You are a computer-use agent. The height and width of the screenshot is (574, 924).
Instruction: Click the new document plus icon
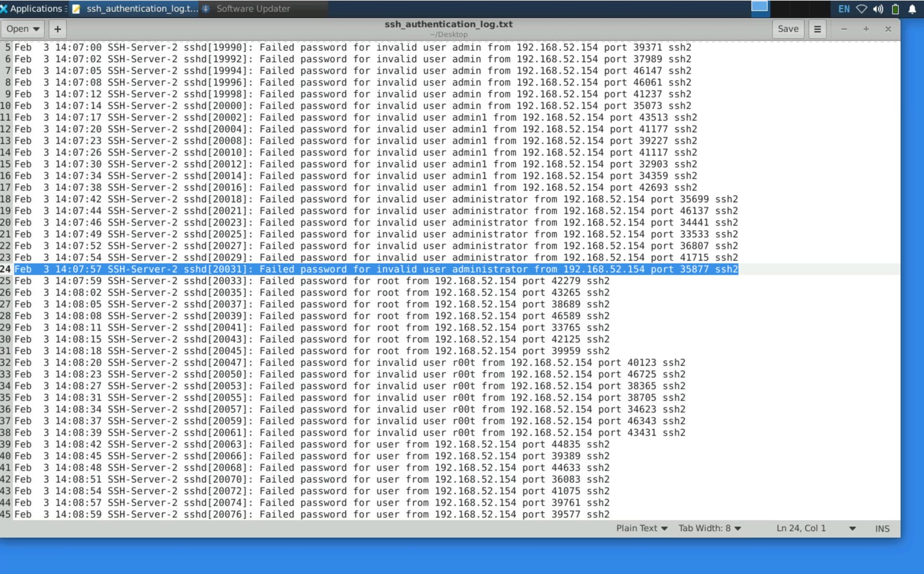(57, 29)
